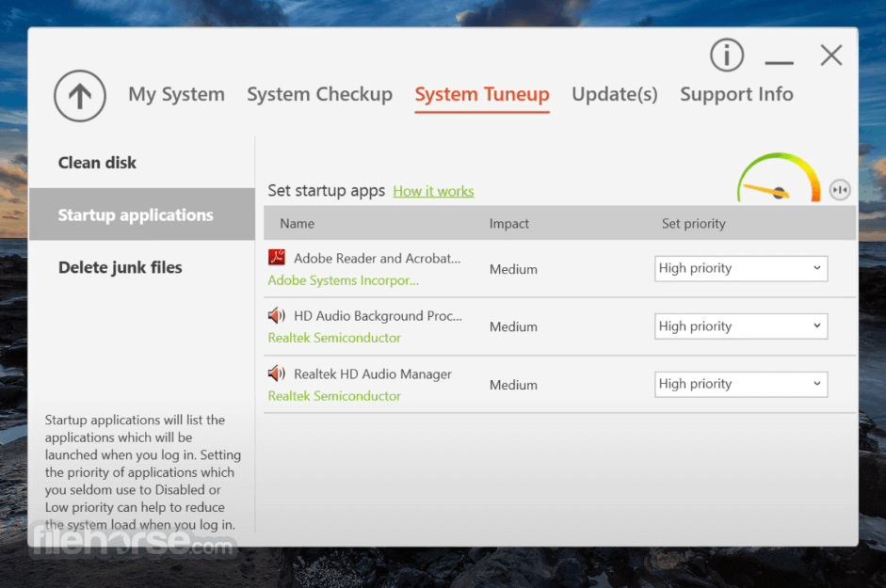Switch to the System Checkup tab
This screenshot has height=588, width=886.
pos(320,94)
